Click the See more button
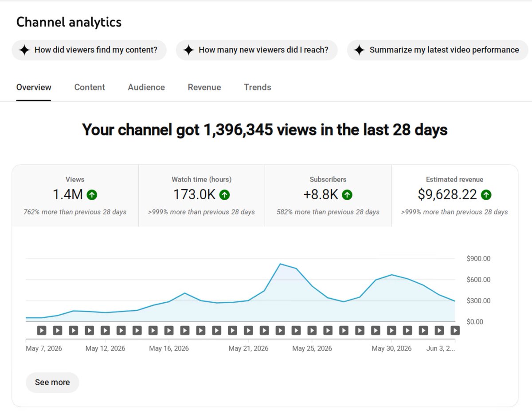Viewport: 532px width, 419px height. [52, 382]
